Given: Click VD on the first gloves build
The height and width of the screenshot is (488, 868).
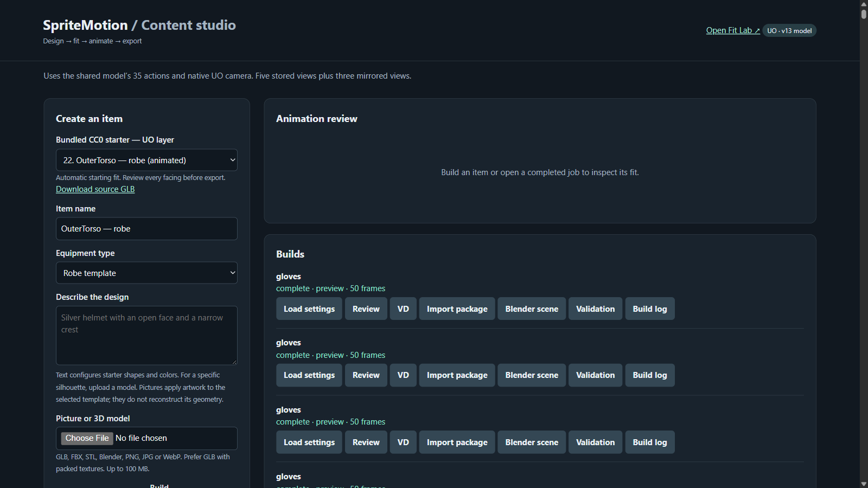Looking at the screenshot, I should [403, 309].
